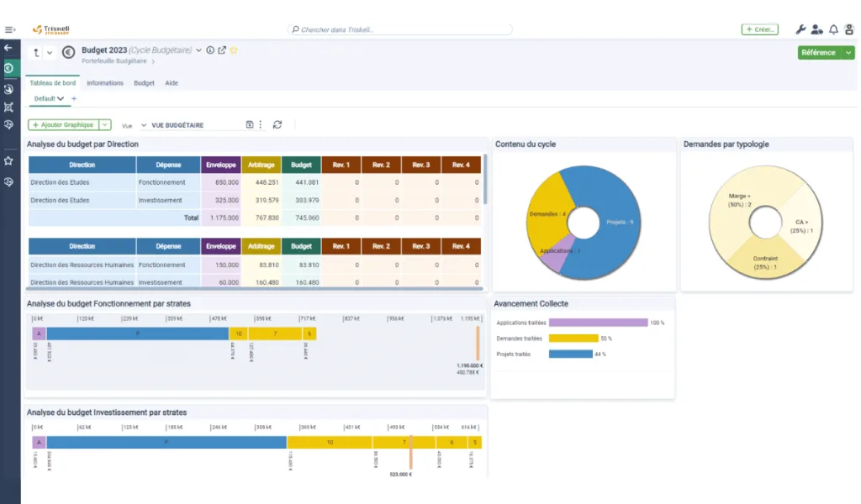This screenshot has width=861, height=504.
Task: Click the magnifier icon in the search bar
Action: pos(295,29)
